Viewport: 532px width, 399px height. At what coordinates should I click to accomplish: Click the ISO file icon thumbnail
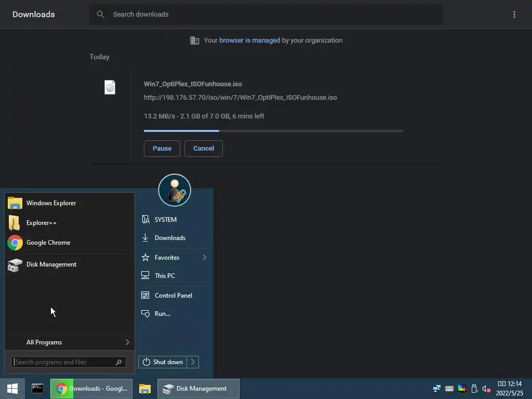pyautogui.click(x=110, y=87)
